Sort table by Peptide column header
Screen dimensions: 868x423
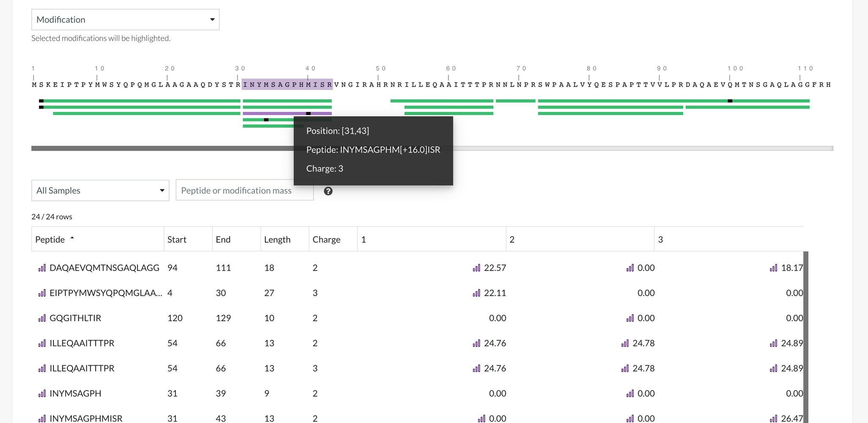pos(50,239)
